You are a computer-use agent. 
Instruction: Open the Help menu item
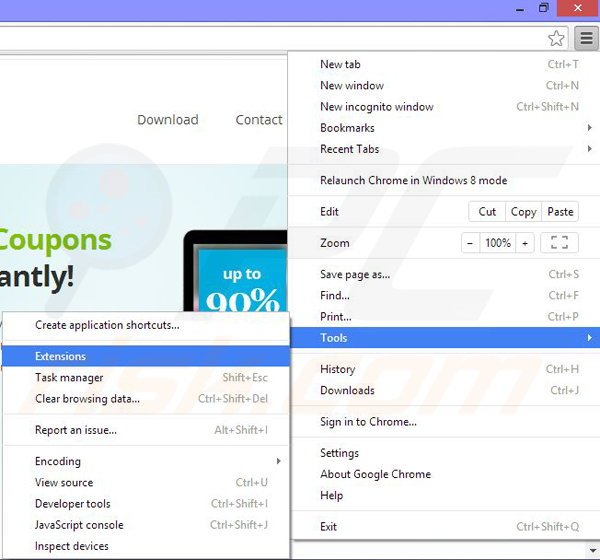pos(445,495)
